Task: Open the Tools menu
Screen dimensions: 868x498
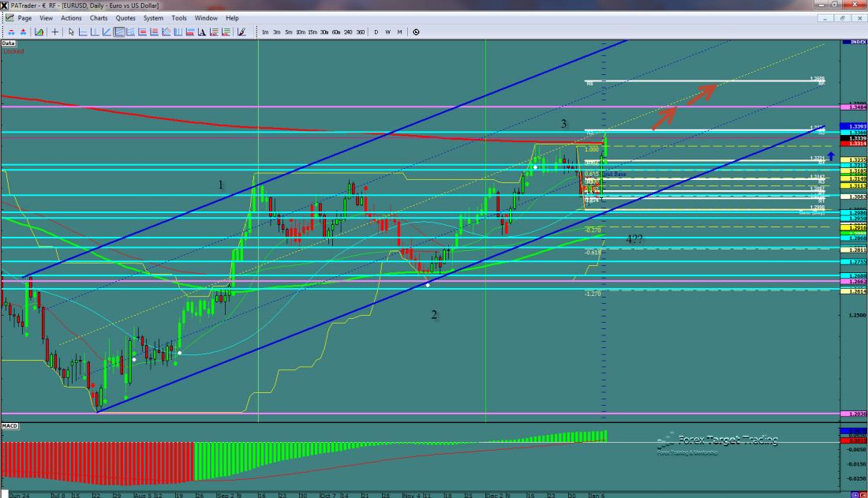Action: pyautogui.click(x=179, y=17)
